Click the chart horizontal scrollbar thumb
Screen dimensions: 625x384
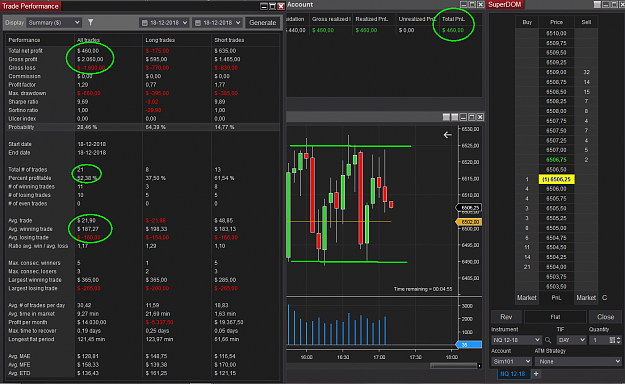[x=454, y=365]
